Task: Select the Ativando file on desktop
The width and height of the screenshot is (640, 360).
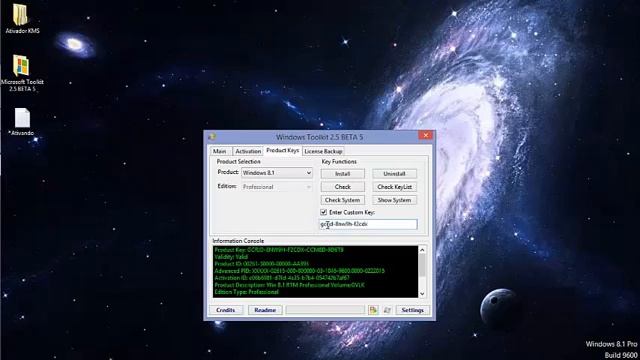Action: click(22, 122)
